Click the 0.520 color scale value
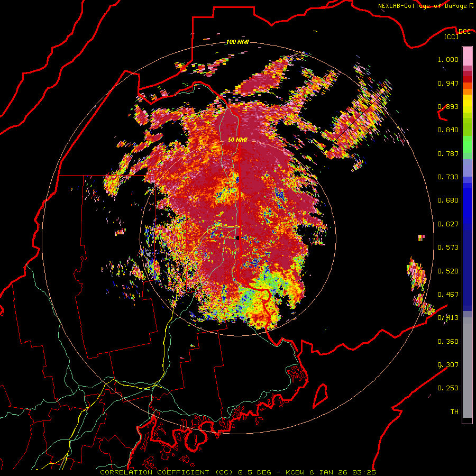 (x=448, y=271)
